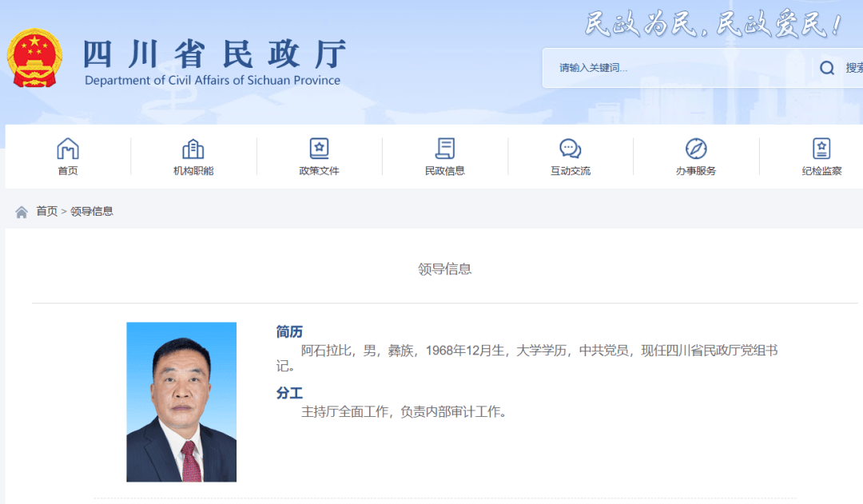863x504 pixels.
Task: Click the 领导信息 breadcrumb entry
Action: click(93, 211)
